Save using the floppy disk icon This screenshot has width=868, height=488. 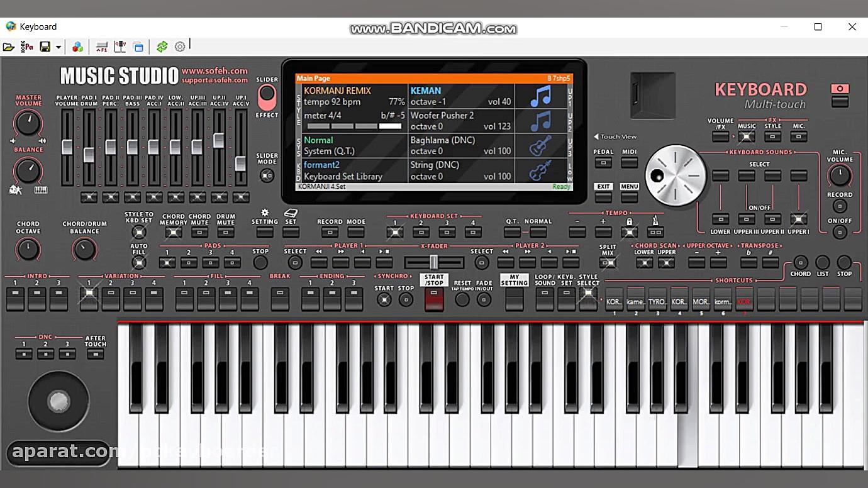tap(45, 47)
